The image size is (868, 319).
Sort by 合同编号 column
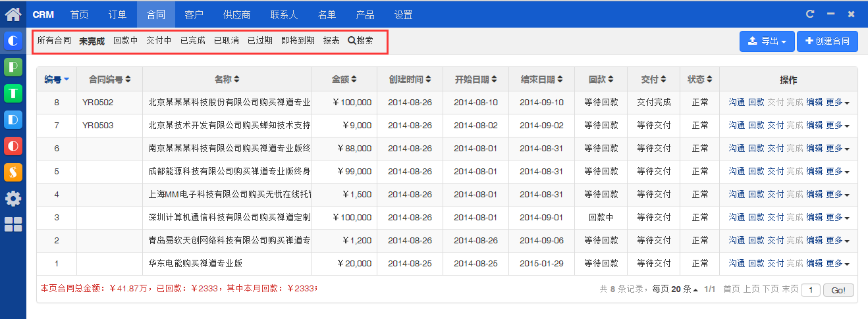110,80
